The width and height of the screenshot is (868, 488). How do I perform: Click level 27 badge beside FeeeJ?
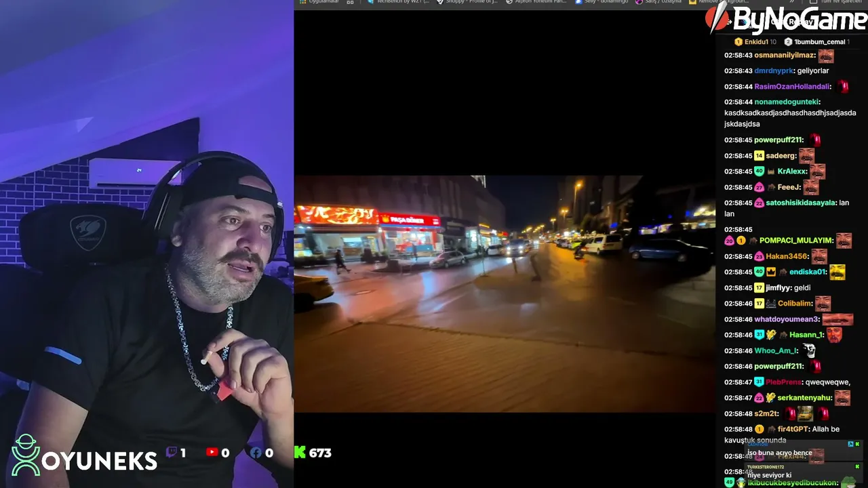click(759, 187)
